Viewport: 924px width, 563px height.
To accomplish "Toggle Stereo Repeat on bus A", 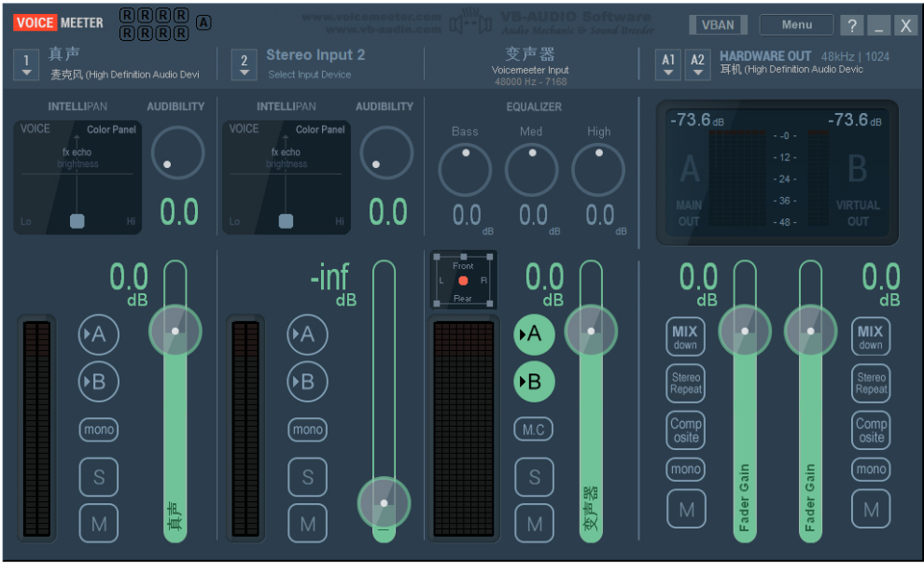I will (x=686, y=383).
